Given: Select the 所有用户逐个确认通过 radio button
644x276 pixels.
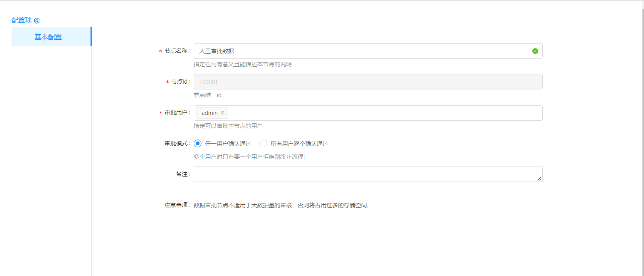Looking at the screenshot, I should pos(263,143).
